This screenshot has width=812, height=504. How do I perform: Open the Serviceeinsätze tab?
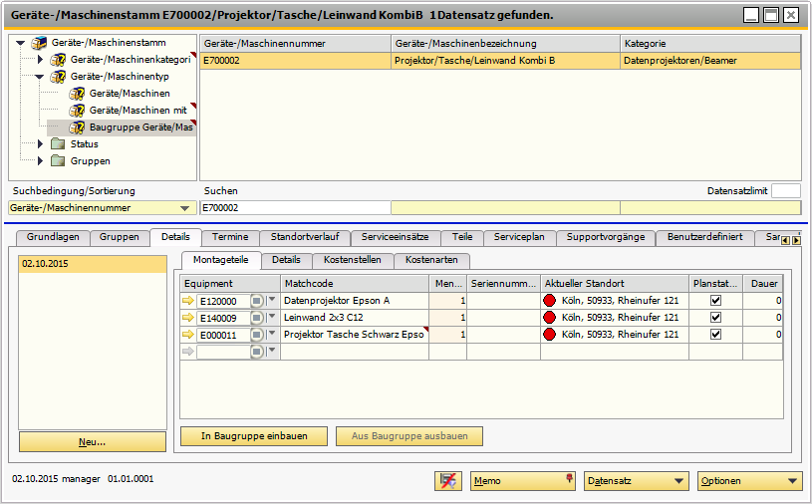click(396, 237)
